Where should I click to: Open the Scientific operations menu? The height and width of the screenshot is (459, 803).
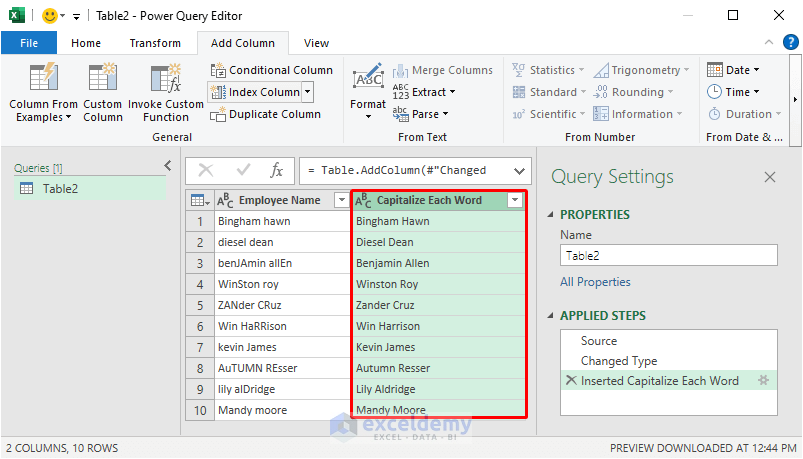click(548, 114)
